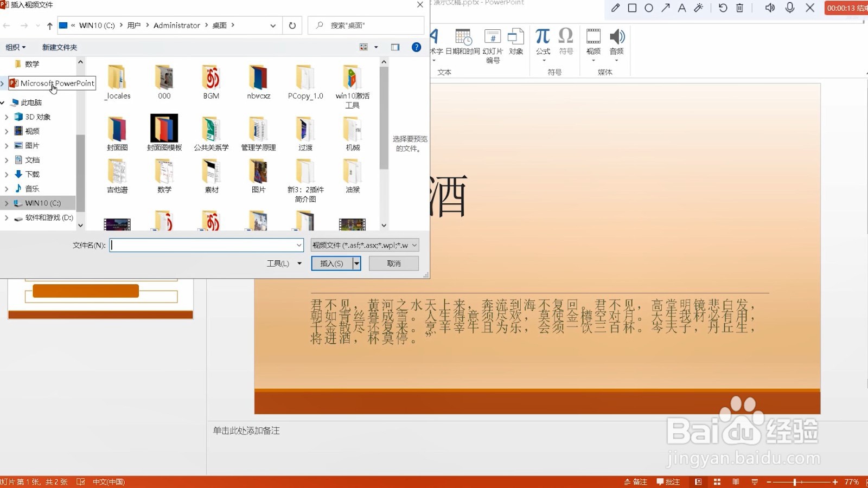
Task: Go up one folder level
Action: coord(49,25)
